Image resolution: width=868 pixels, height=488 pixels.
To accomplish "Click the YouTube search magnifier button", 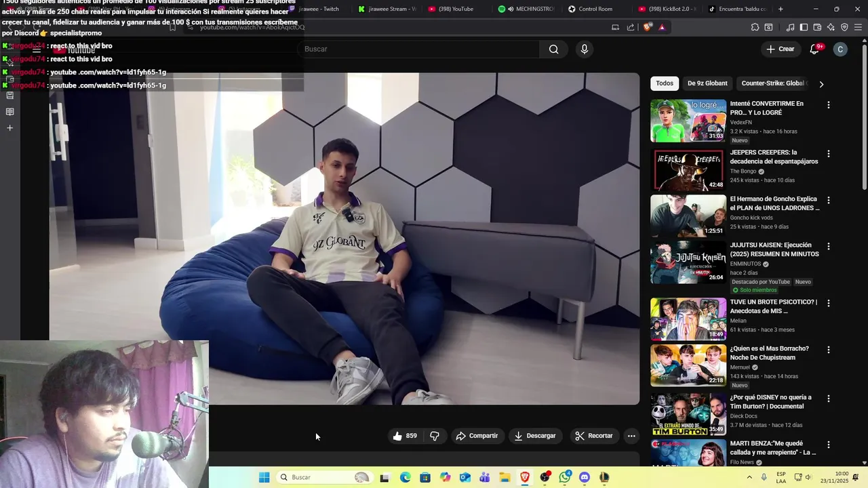I will point(554,49).
